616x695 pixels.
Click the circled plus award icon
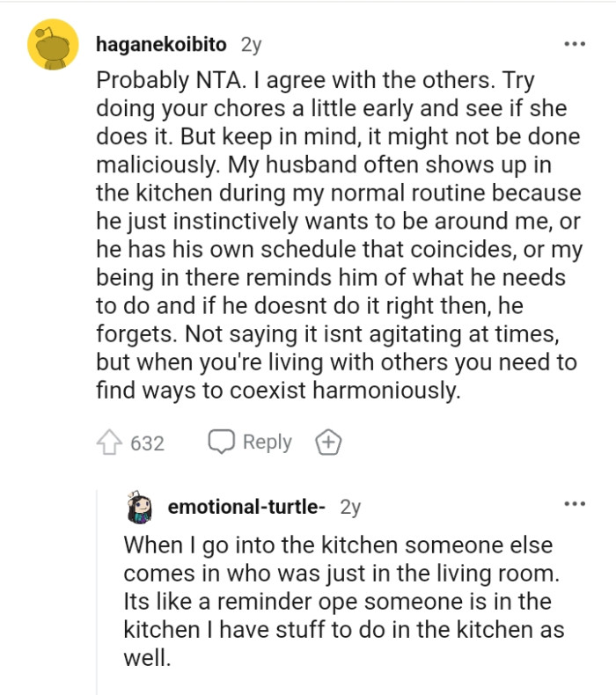[327, 443]
